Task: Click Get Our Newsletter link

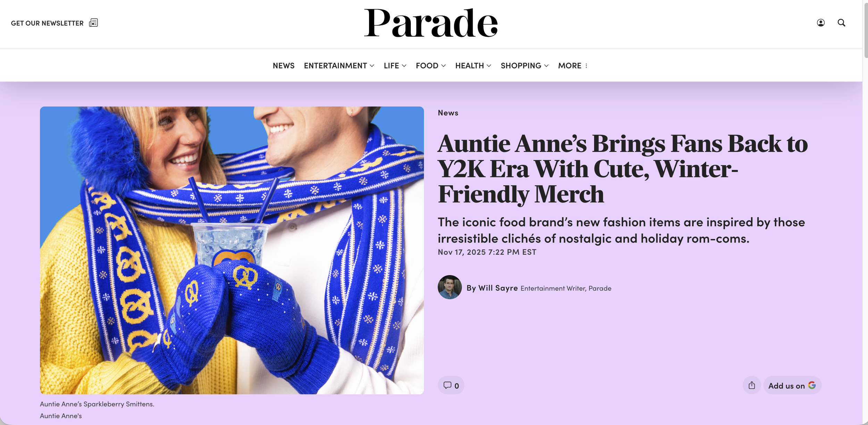Action: pos(47,23)
